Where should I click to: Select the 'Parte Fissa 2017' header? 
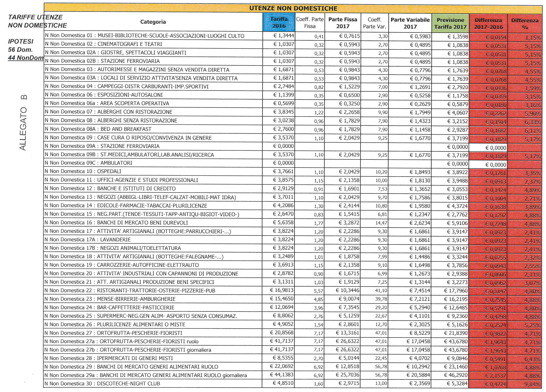coord(343,23)
